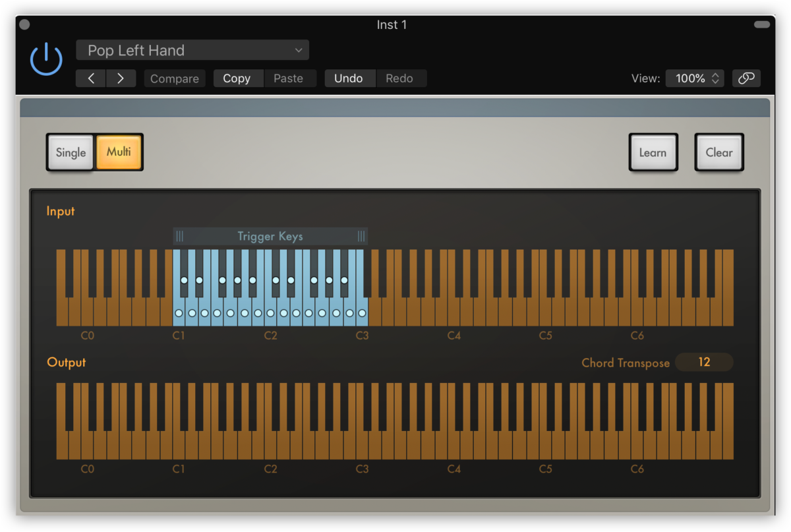Image resolution: width=791 pixels, height=532 pixels.
Task: Select the next preset arrow
Action: (x=121, y=78)
